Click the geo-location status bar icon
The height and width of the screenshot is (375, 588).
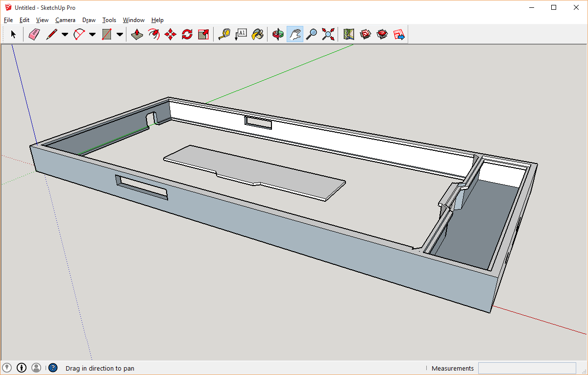pyautogui.click(x=7, y=368)
